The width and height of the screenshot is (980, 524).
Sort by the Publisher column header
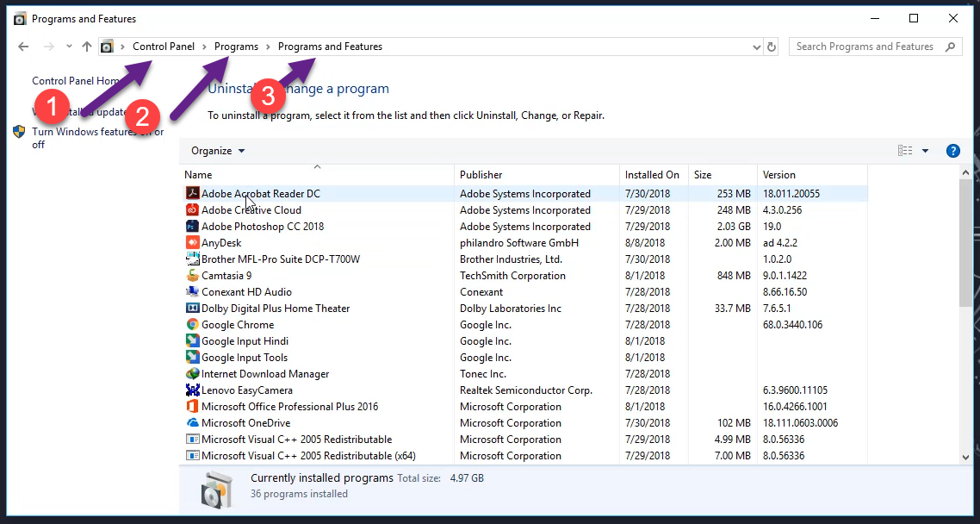click(x=537, y=174)
